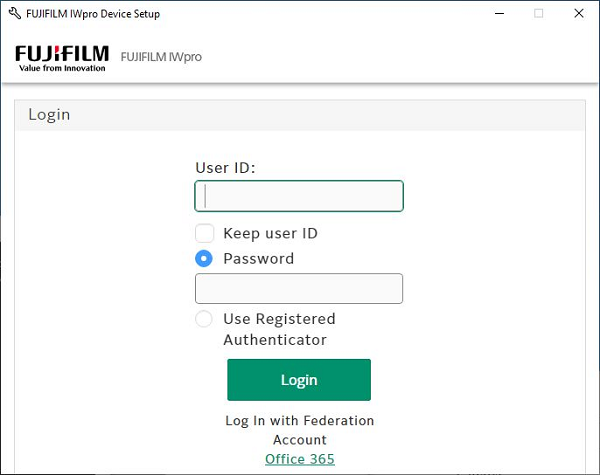
Task: Open the Office 365 federation login link
Action: (300, 459)
